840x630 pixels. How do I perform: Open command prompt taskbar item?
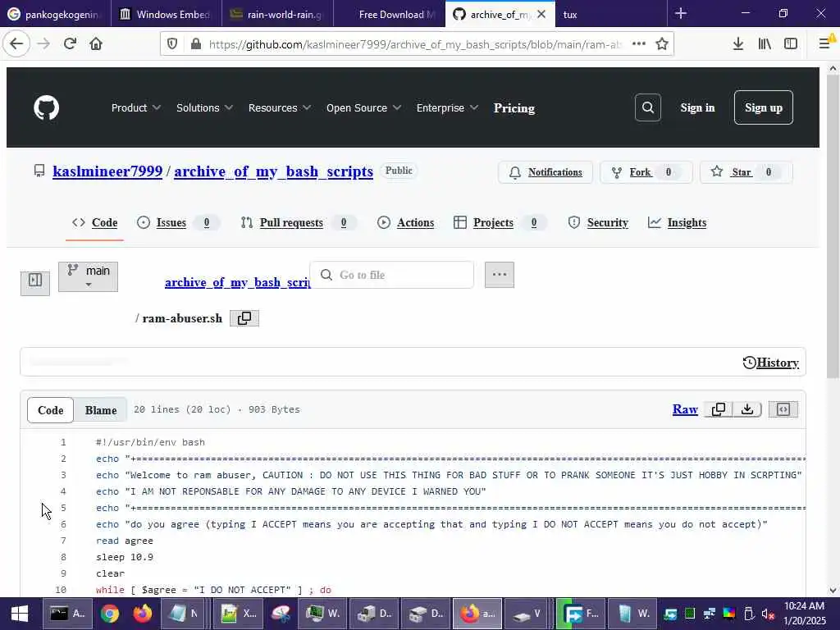pyautogui.click(x=67, y=614)
